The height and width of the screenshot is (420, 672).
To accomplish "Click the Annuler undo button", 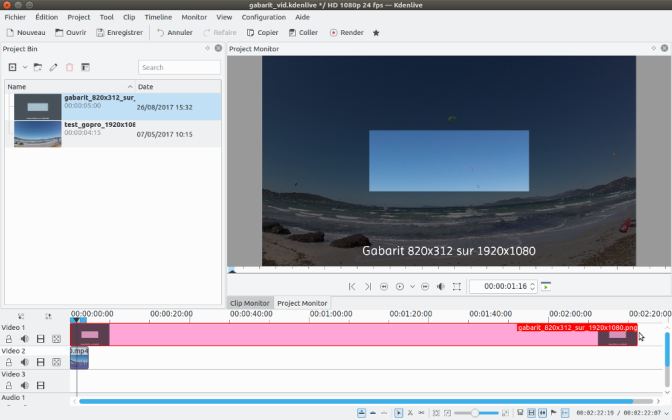I will tap(174, 33).
